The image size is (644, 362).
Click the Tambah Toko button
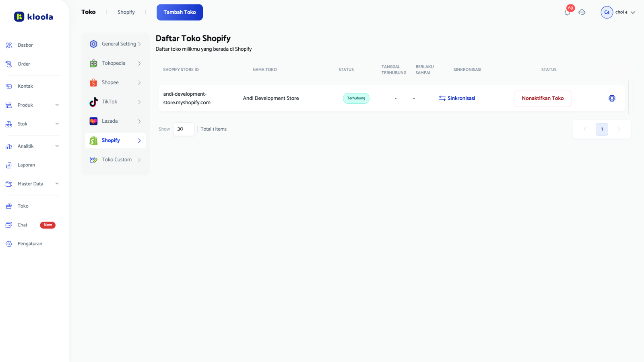180,12
